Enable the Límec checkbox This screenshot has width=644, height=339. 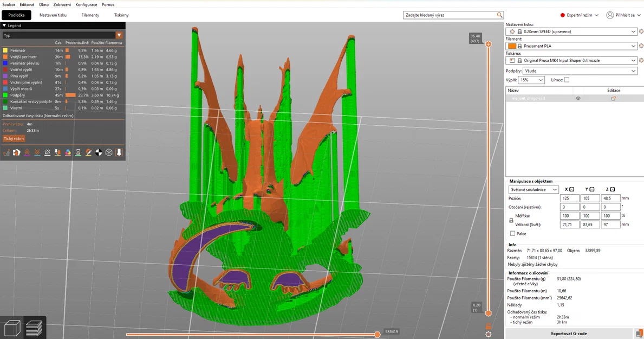pyautogui.click(x=567, y=80)
